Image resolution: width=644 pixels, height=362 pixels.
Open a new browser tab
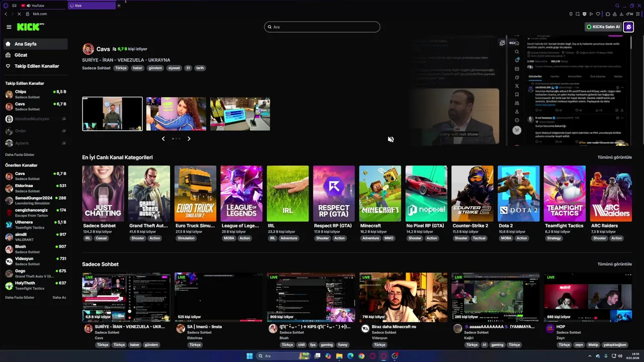tap(119, 6)
